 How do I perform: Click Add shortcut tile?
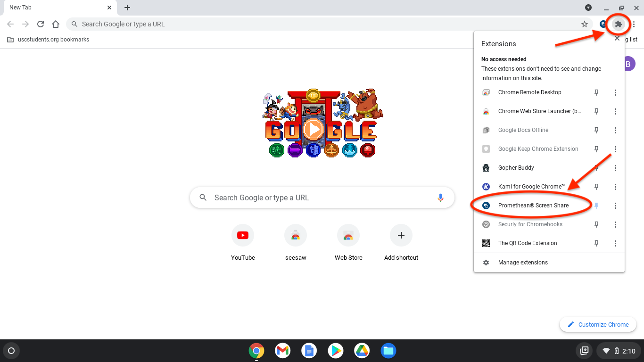click(401, 243)
